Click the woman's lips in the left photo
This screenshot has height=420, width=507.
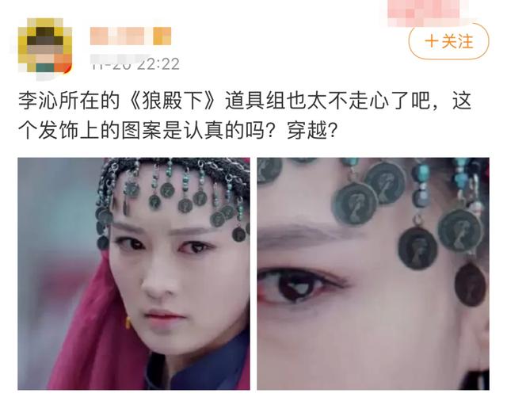pos(164,316)
